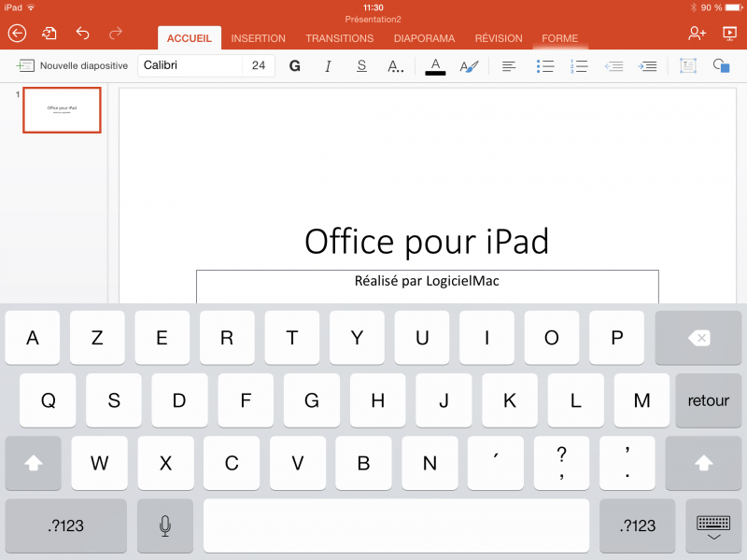Tap the Z key
747x560 pixels.
pos(97,338)
